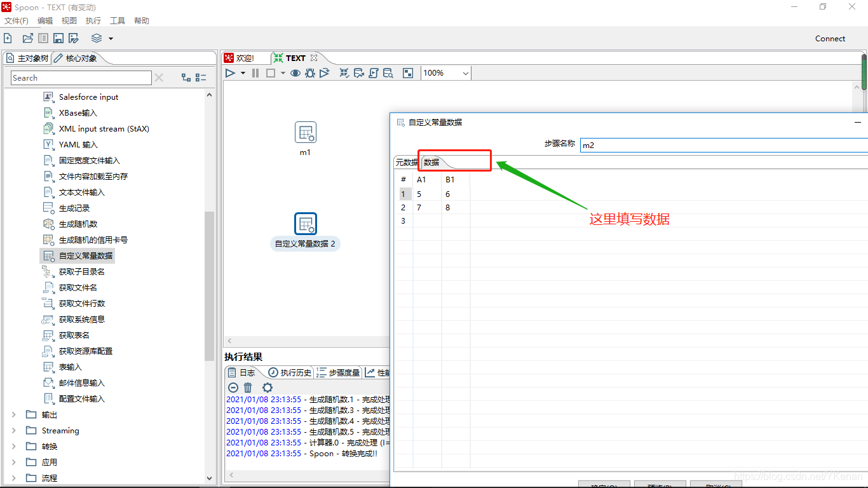Screen dimensions: 868x488
Task: Click the generate SQL icon
Action: (373, 73)
